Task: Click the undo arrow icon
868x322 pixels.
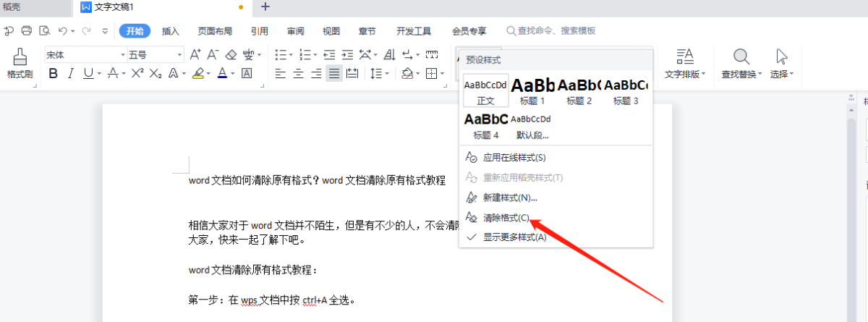Action: [63, 30]
